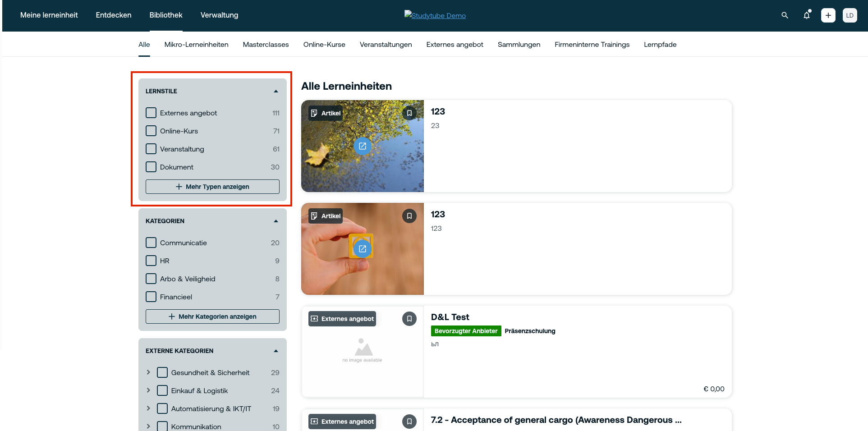Click the Studytube Demo logo link
Screen dimensions: 868x431
click(x=435, y=15)
